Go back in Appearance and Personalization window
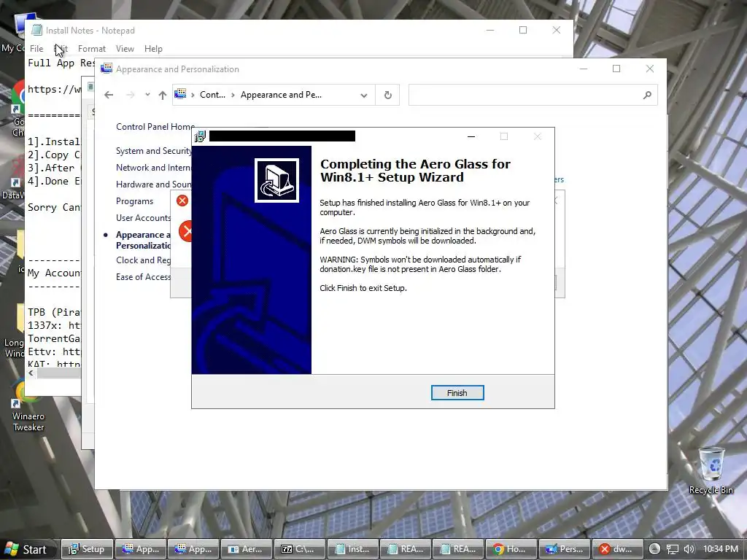The height and width of the screenshot is (560, 747). pos(109,95)
